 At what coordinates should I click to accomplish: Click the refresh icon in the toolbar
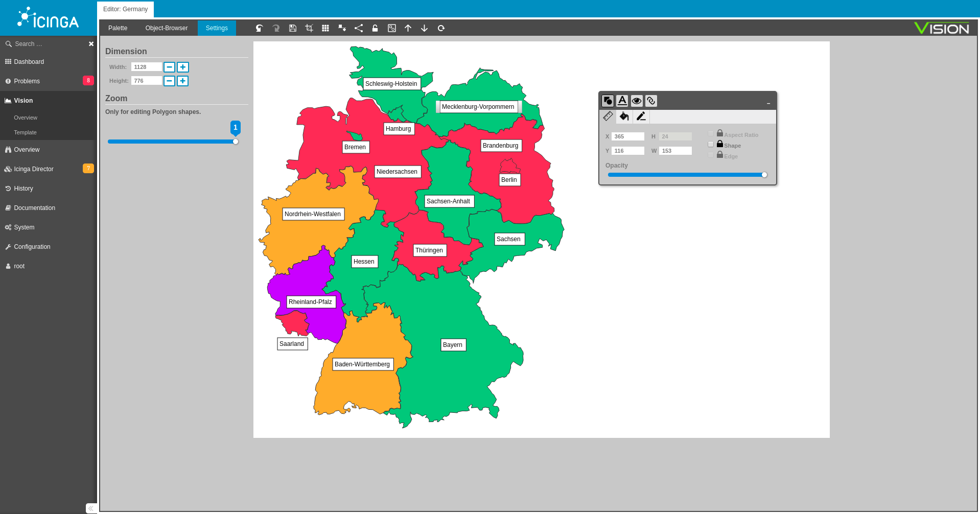[x=441, y=28]
